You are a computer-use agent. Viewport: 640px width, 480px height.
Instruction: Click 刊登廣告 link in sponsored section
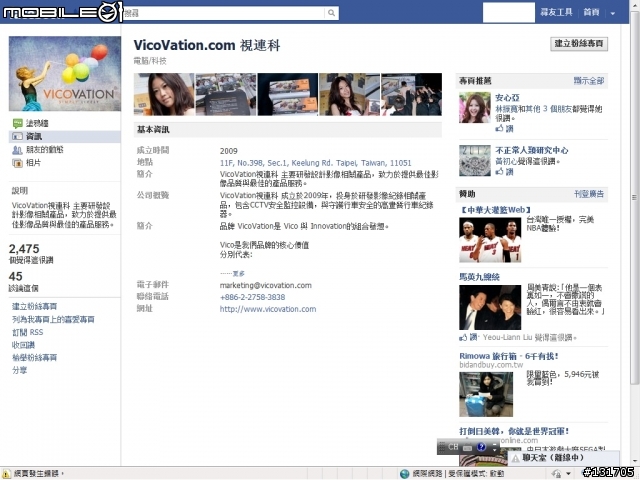point(589,194)
